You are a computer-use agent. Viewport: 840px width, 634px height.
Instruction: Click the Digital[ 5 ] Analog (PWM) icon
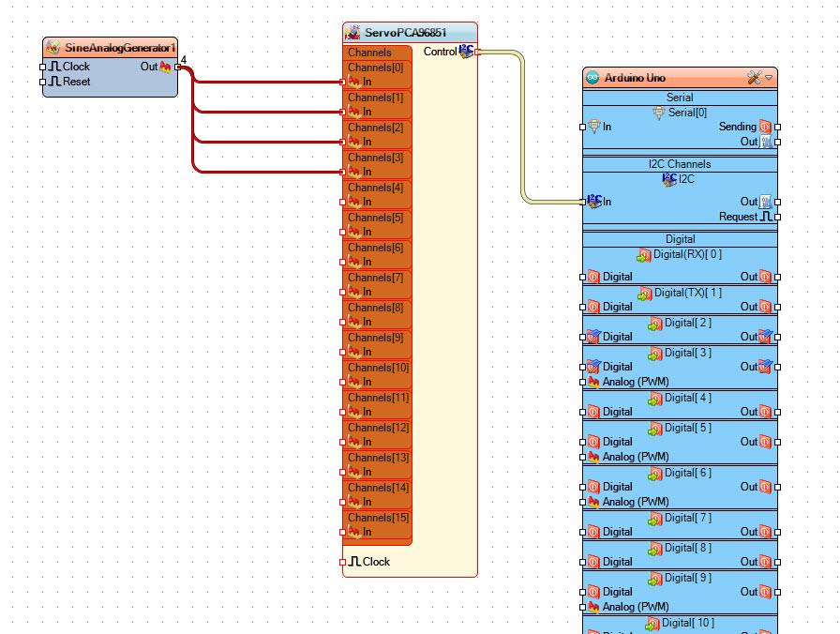(593, 457)
